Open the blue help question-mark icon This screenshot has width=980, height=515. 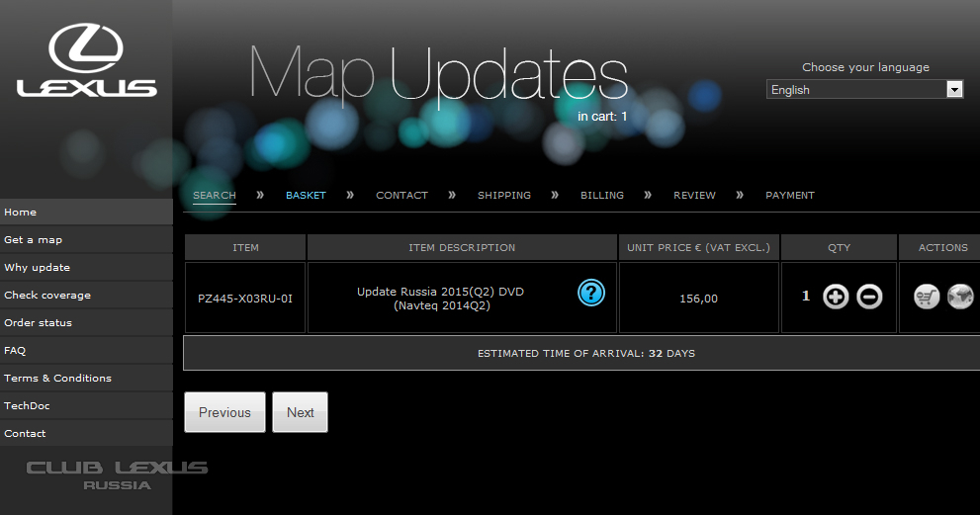590,293
